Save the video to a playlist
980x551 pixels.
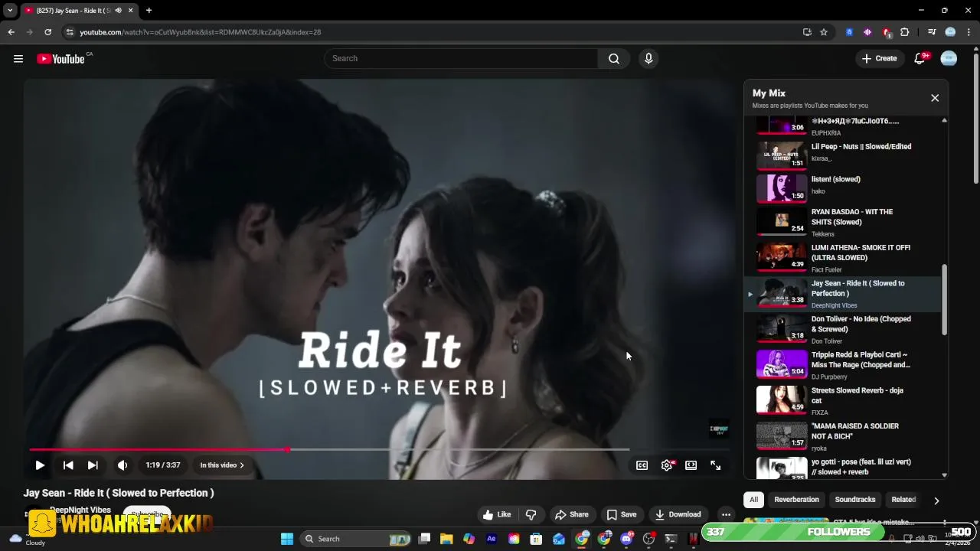[x=622, y=514]
